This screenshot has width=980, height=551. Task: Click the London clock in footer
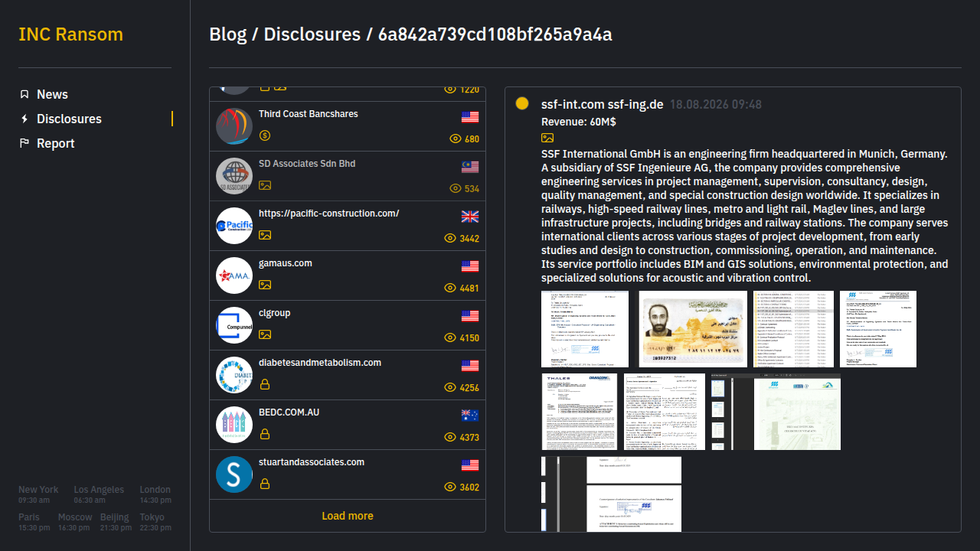point(155,494)
